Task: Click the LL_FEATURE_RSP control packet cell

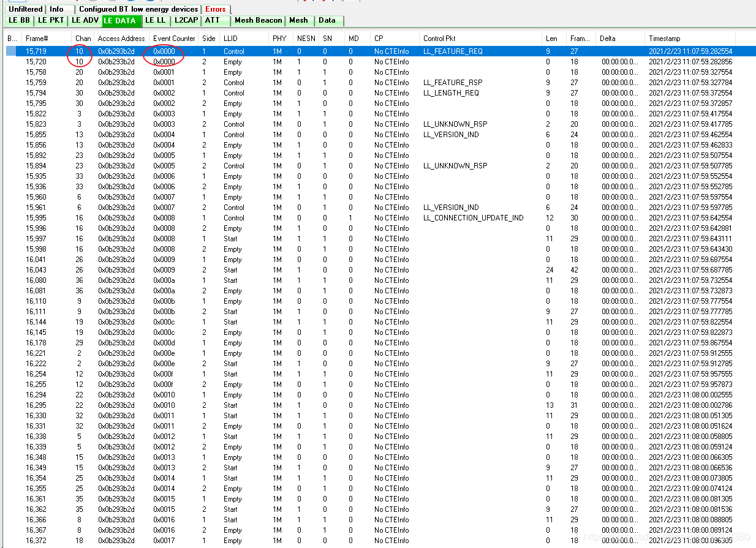Action: tap(453, 83)
